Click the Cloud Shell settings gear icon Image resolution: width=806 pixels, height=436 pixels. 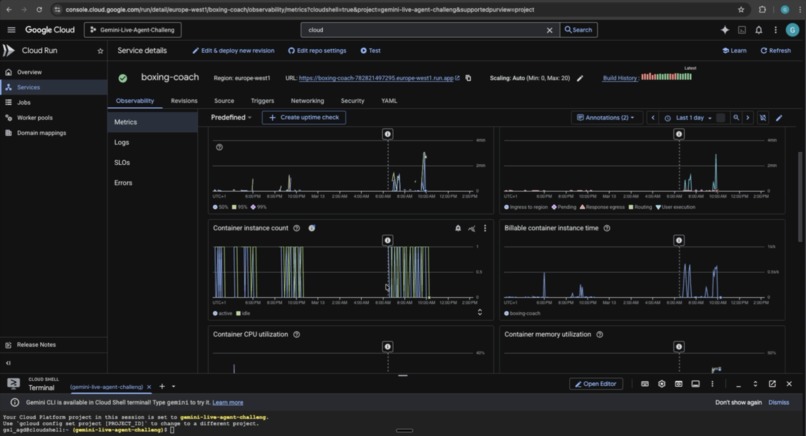point(662,384)
